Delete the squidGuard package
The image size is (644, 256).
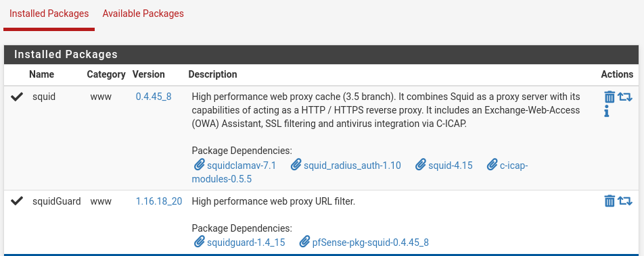pyautogui.click(x=609, y=201)
